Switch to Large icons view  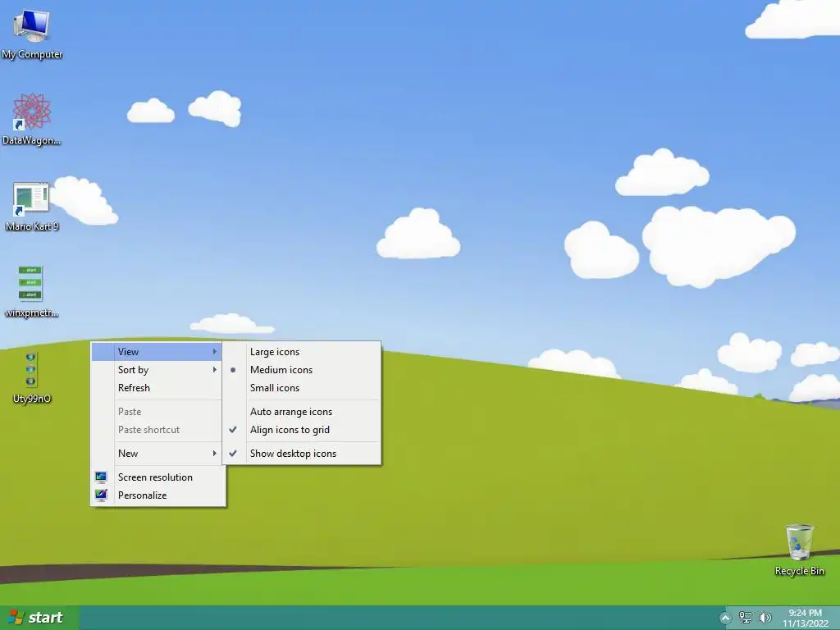point(302,351)
